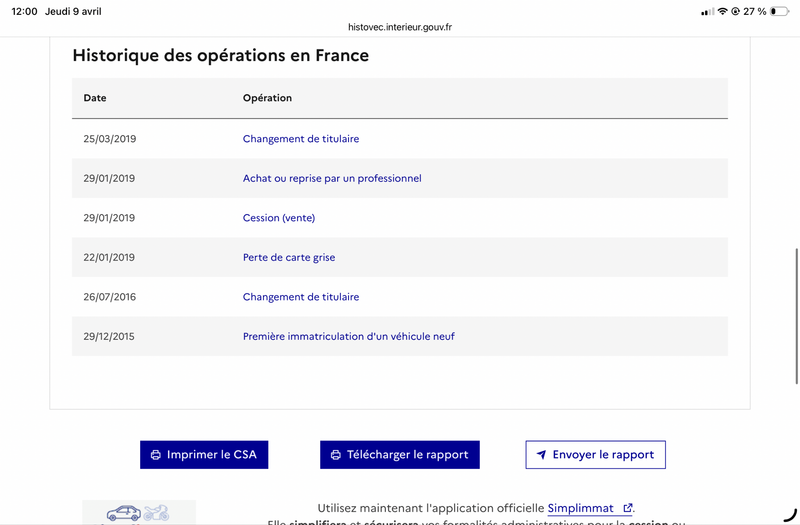Tap the histovec.interieur.gouv.fr address bar
This screenshot has height=525, width=800.
point(400,27)
